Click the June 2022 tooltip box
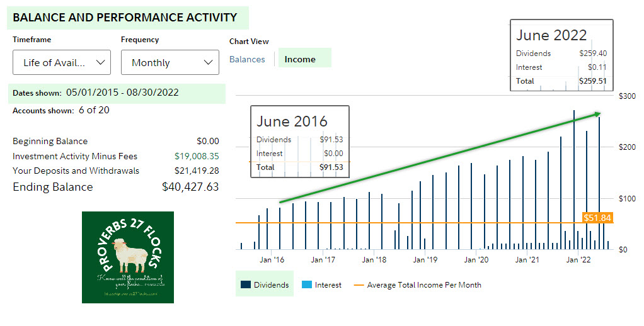This screenshot has height=326, width=644. tap(561, 55)
